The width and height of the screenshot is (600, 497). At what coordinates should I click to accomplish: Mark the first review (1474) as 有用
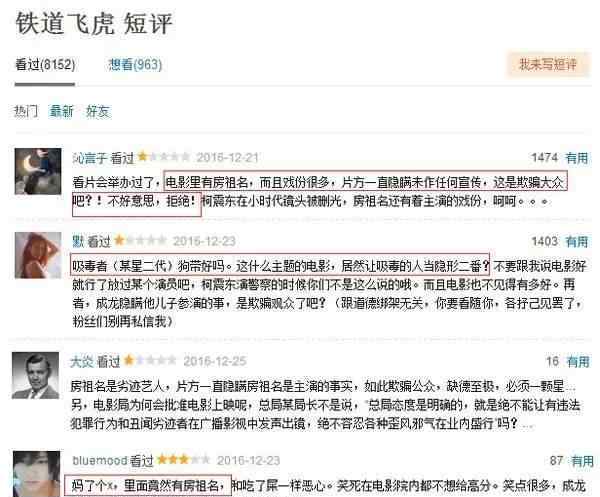point(577,158)
